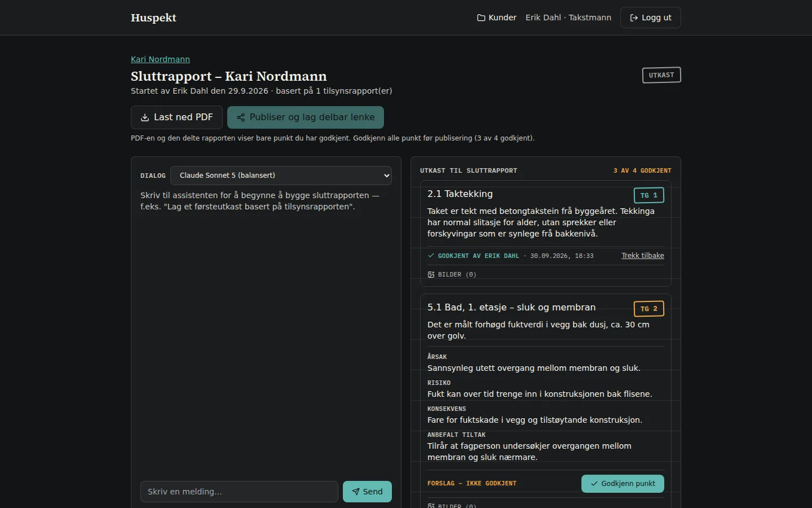This screenshot has width=812, height=508.
Task: Click the share icon in Publiser button
Action: 241,117
